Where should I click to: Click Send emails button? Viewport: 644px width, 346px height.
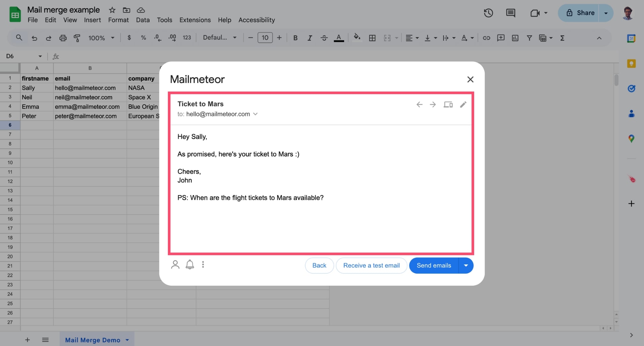click(434, 265)
